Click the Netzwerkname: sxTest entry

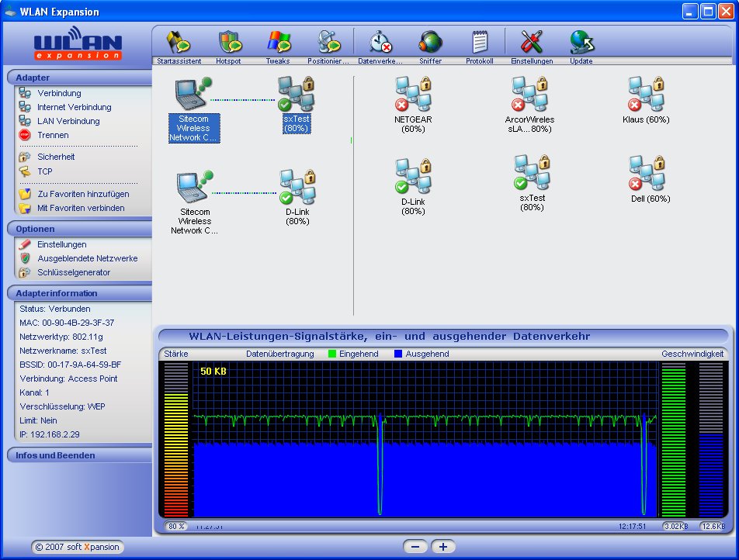point(63,351)
